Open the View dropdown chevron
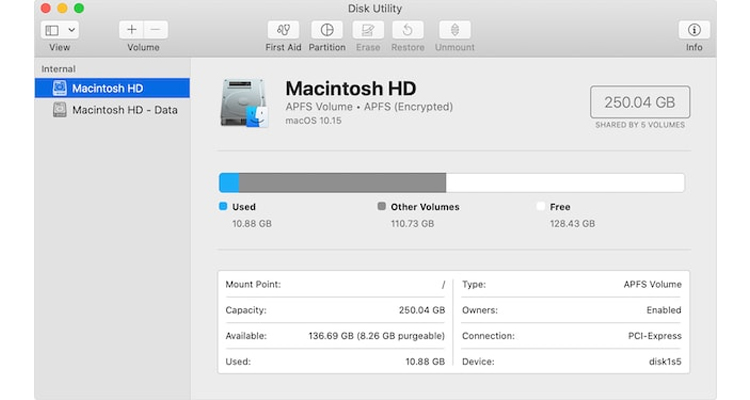The width and height of the screenshot is (750, 400). pos(71,30)
